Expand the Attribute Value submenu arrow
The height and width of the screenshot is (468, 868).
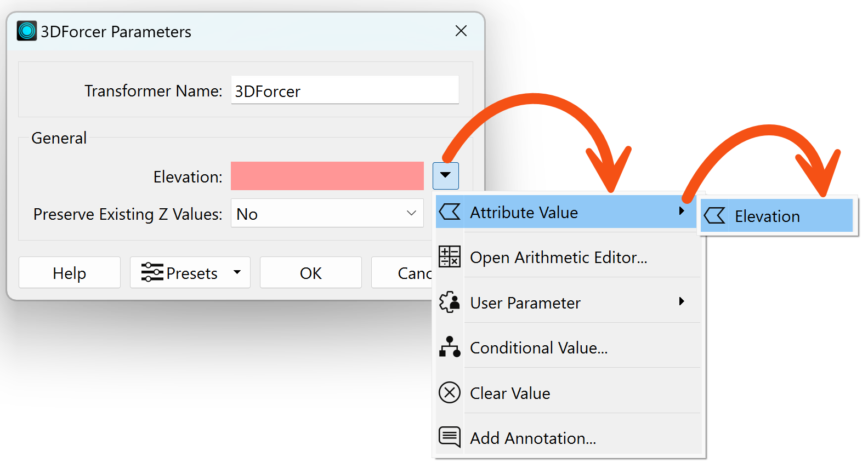tap(682, 211)
